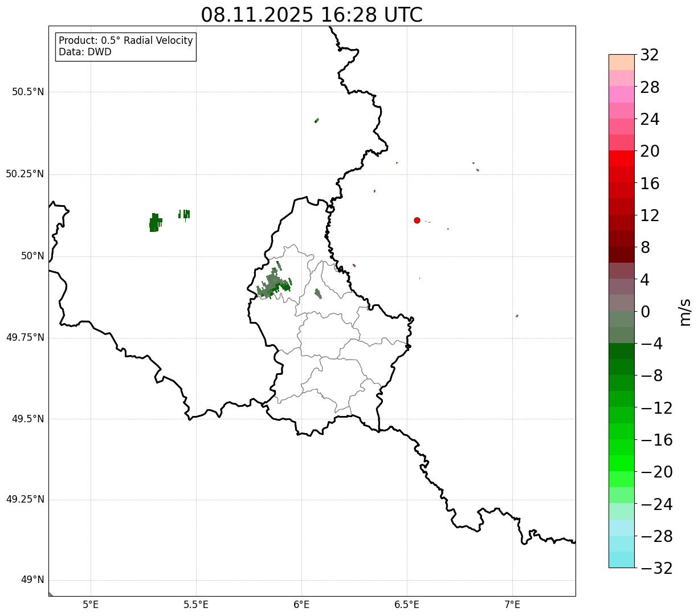Click the 7°E longitude label
This screenshot has width=698, height=616.
pyautogui.click(x=512, y=605)
